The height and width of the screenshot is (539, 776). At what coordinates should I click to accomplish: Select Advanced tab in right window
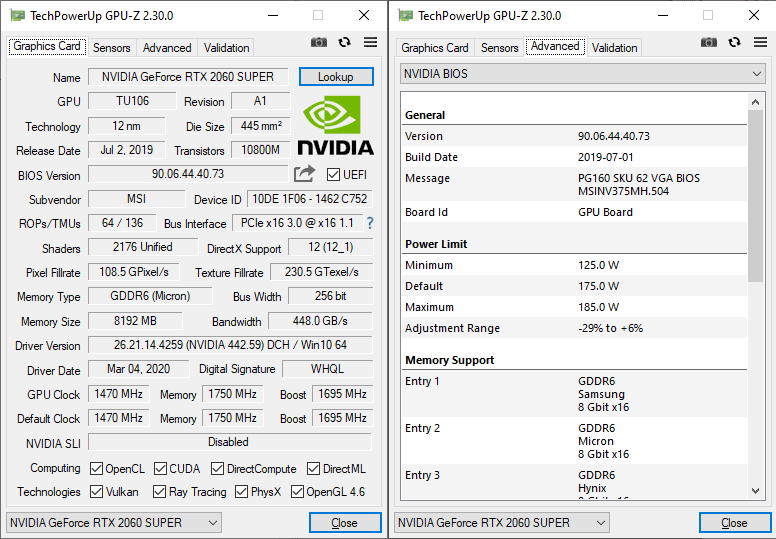[x=555, y=47]
